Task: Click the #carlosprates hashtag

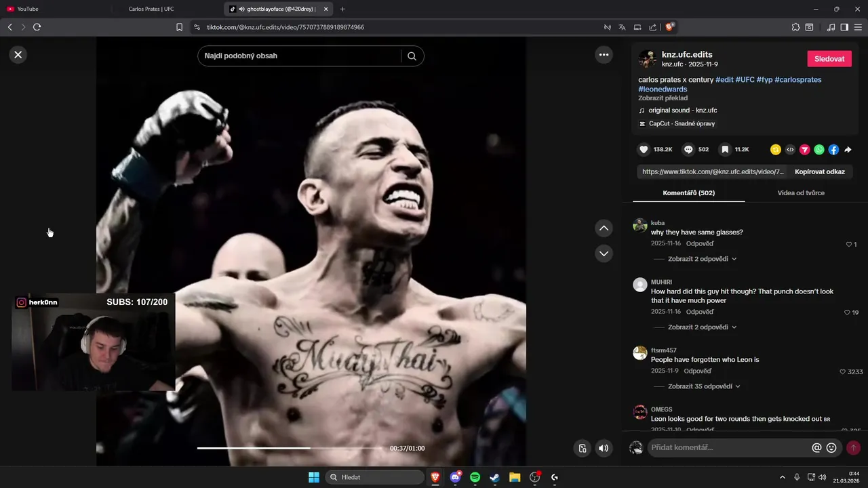Action: click(x=797, y=80)
